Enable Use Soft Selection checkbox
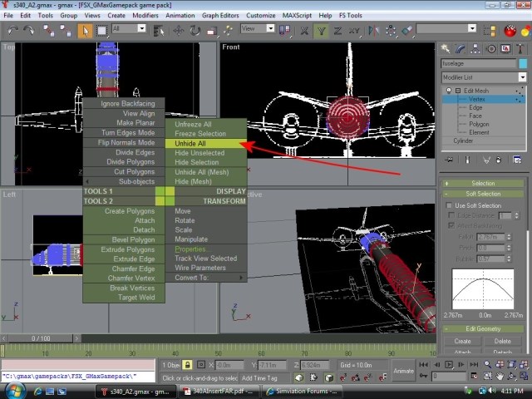 coord(450,205)
